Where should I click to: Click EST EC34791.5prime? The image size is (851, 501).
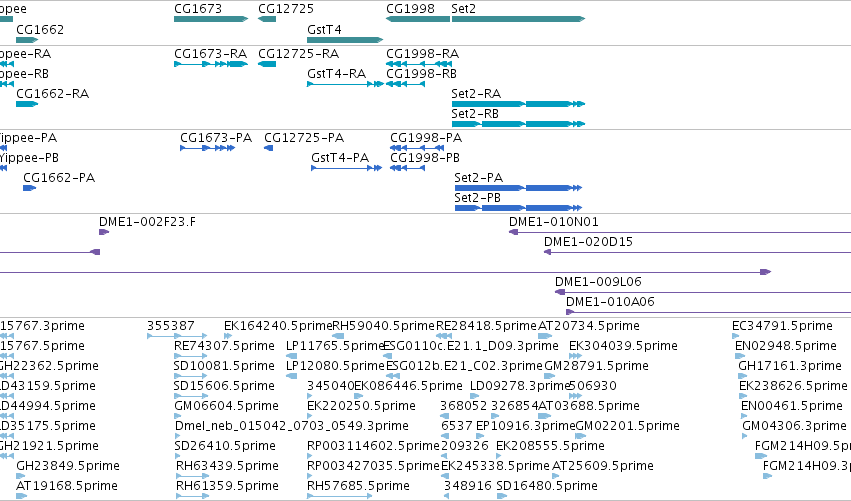(782, 326)
